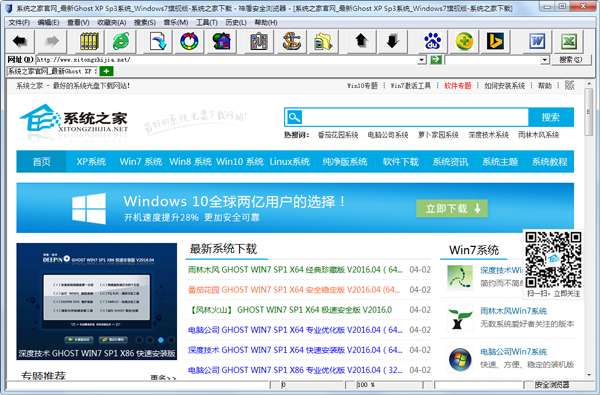Click the home house toolbar icon
The height and width of the screenshot is (395, 600).
click(x=222, y=41)
